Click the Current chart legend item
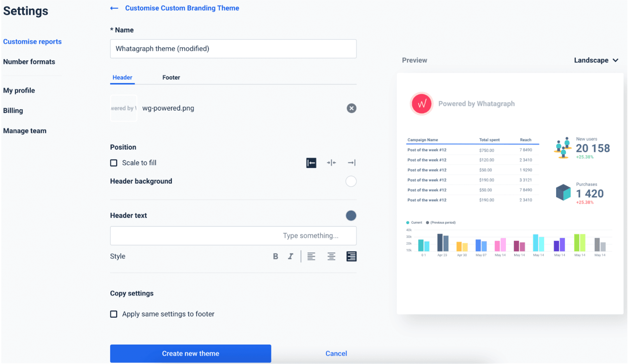 (414, 223)
